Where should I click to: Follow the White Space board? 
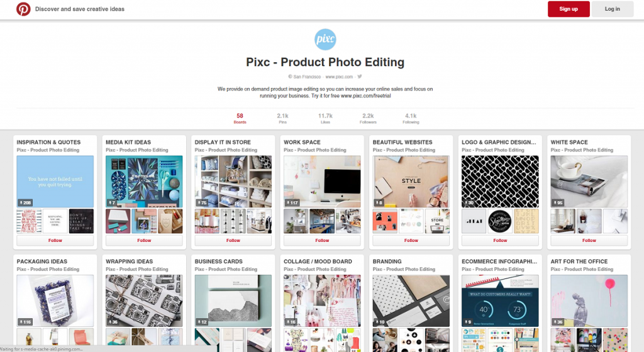pyautogui.click(x=589, y=240)
